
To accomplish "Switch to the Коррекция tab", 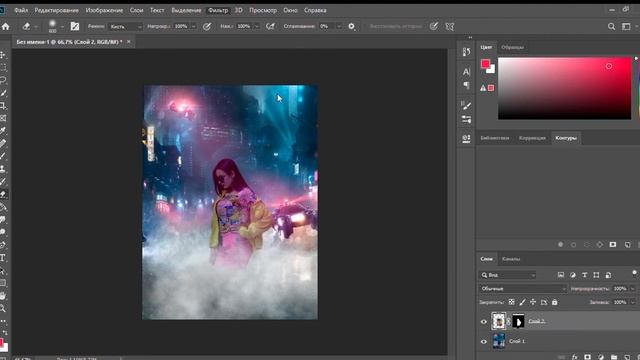I will [x=532, y=138].
